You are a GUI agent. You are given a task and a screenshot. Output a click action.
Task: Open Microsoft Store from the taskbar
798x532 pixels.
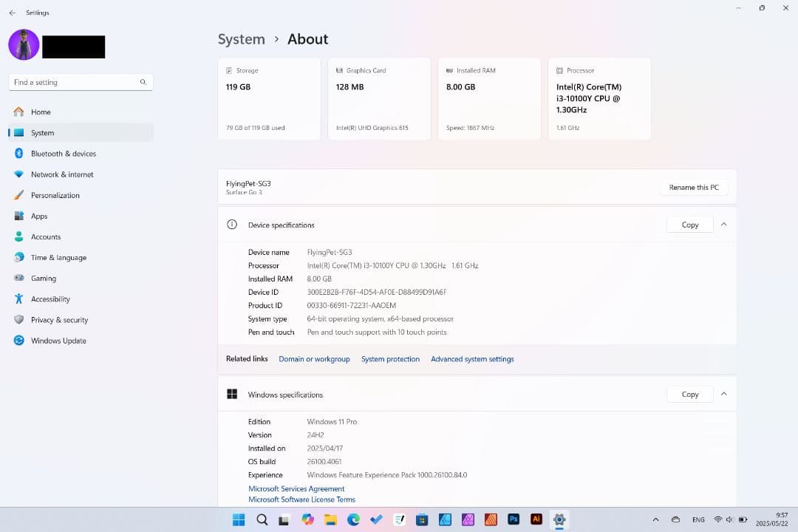coord(422,519)
